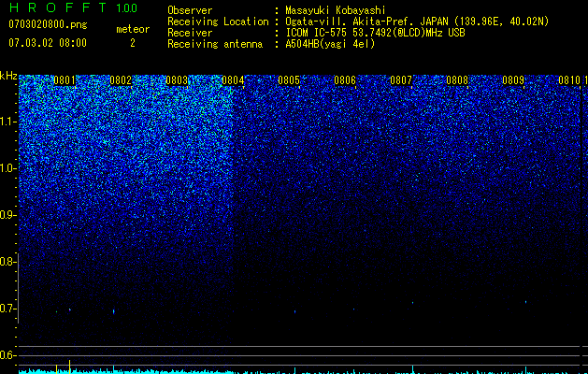This screenshot has width=588, height=374.
Task: Click the ICOM IC-575 53.7492 MHz USB text
Action: tap(376, 33)
